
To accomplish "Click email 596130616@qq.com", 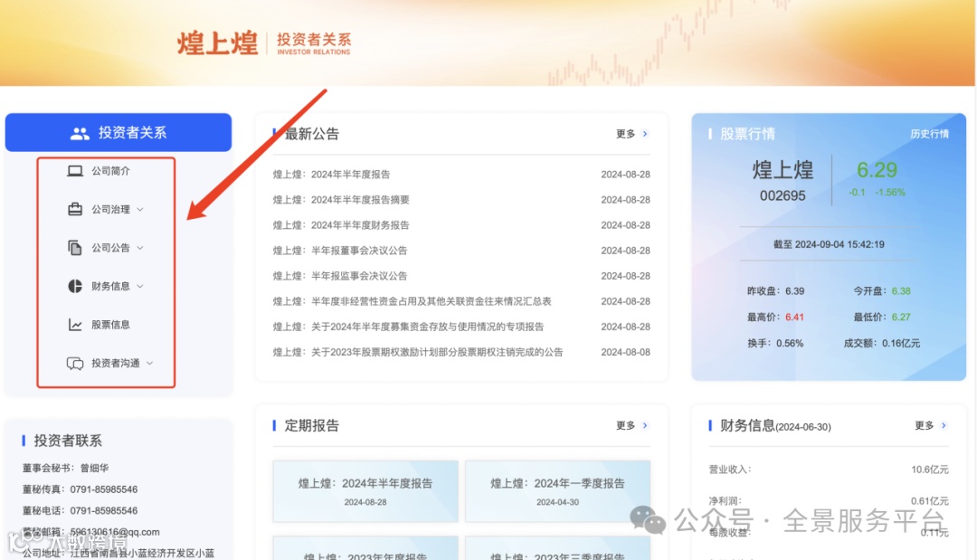I will (115, 532).
